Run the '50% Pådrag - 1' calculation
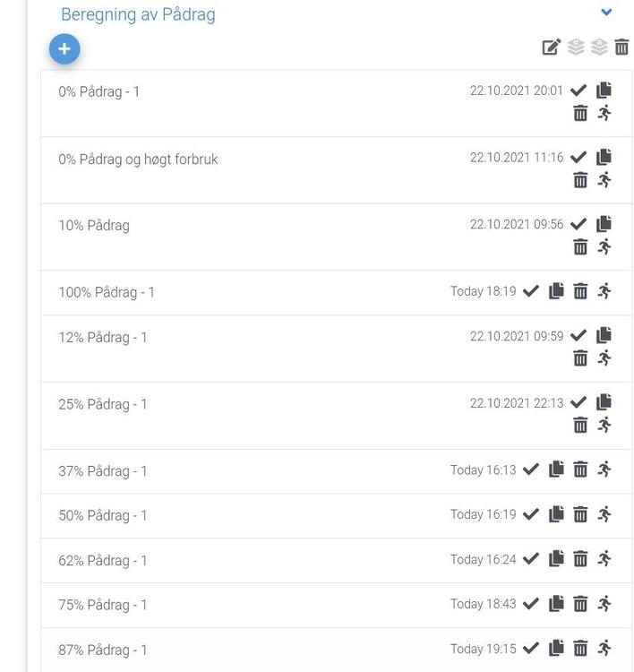 (604, 514)
